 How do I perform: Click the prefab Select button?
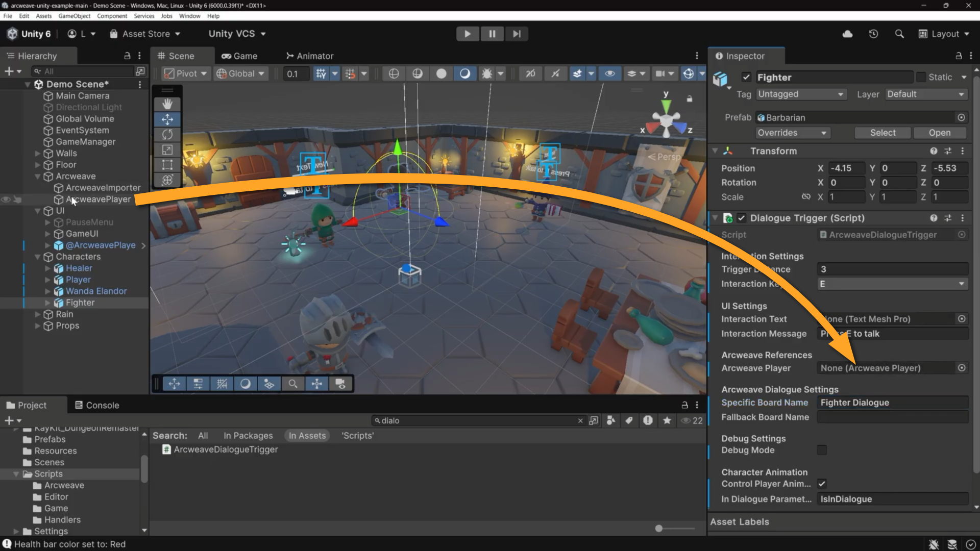[x=883, y=133]
